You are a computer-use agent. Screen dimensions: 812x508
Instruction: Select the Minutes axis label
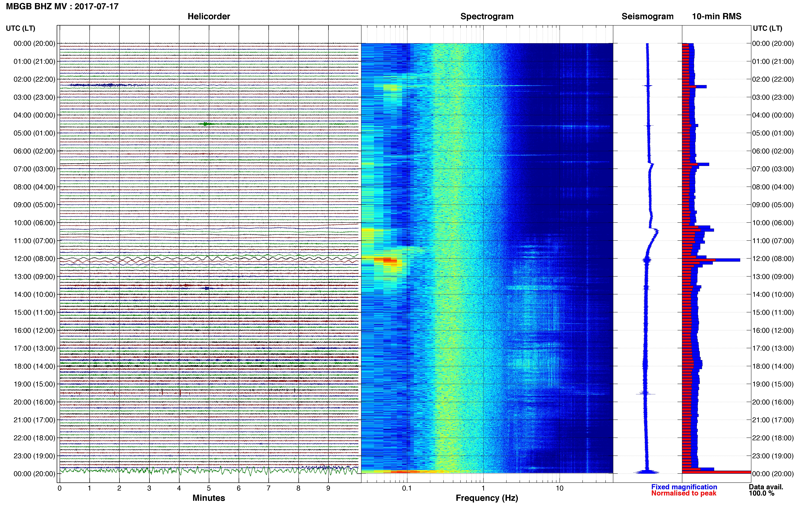pyautogui.click(x=209, y=498)
